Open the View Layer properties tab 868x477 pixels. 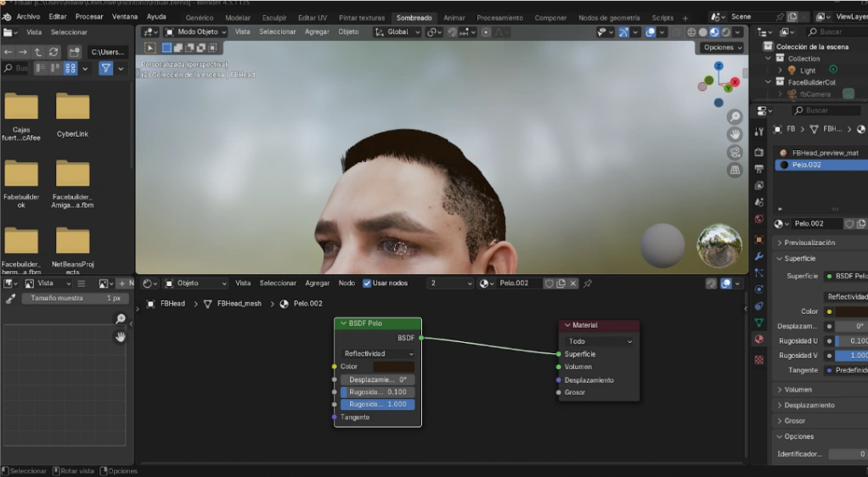pos(759,185)
